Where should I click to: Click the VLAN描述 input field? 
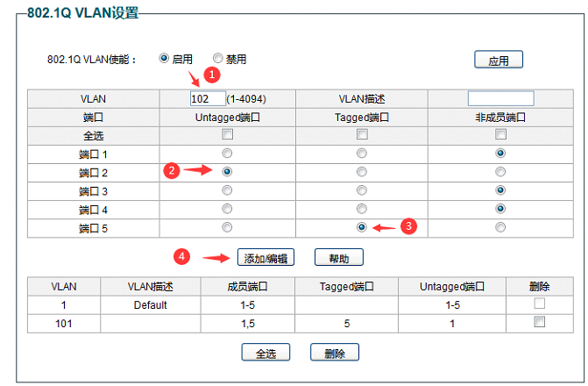pos(500,98)
